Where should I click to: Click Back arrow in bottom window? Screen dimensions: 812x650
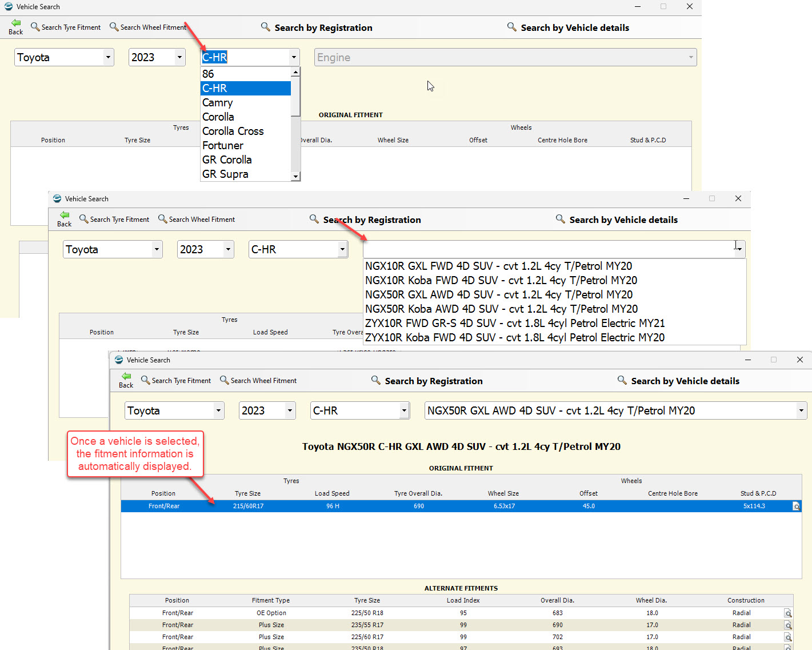pos(126,380)
